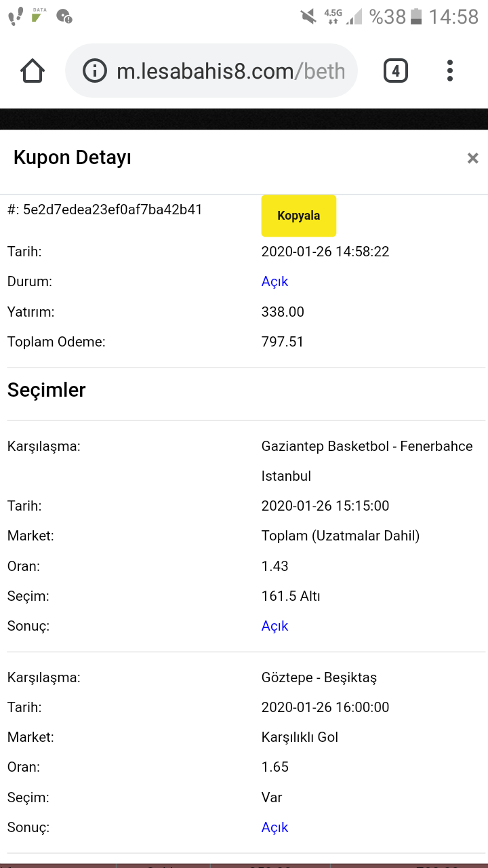Click the Açık result for Göztepe - Beşiktaş
The height and width of the screenshot is (868, 488).
tap(275, 827)
